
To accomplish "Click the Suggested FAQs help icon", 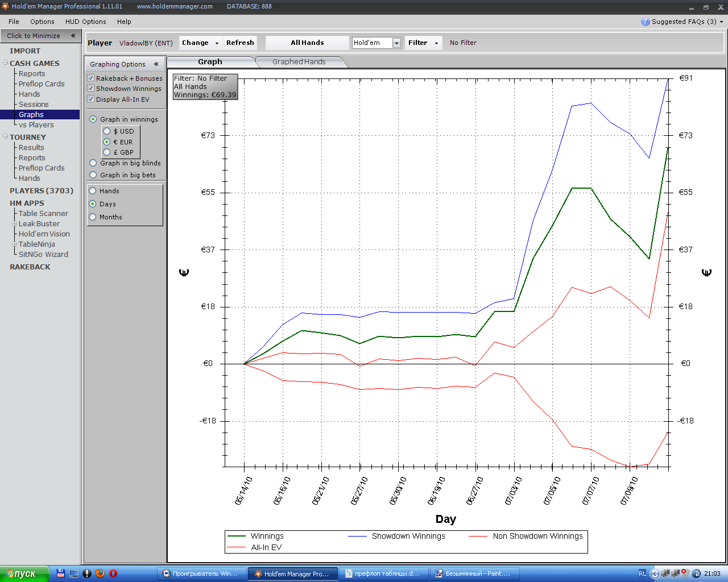I will (x=645, y=22).
